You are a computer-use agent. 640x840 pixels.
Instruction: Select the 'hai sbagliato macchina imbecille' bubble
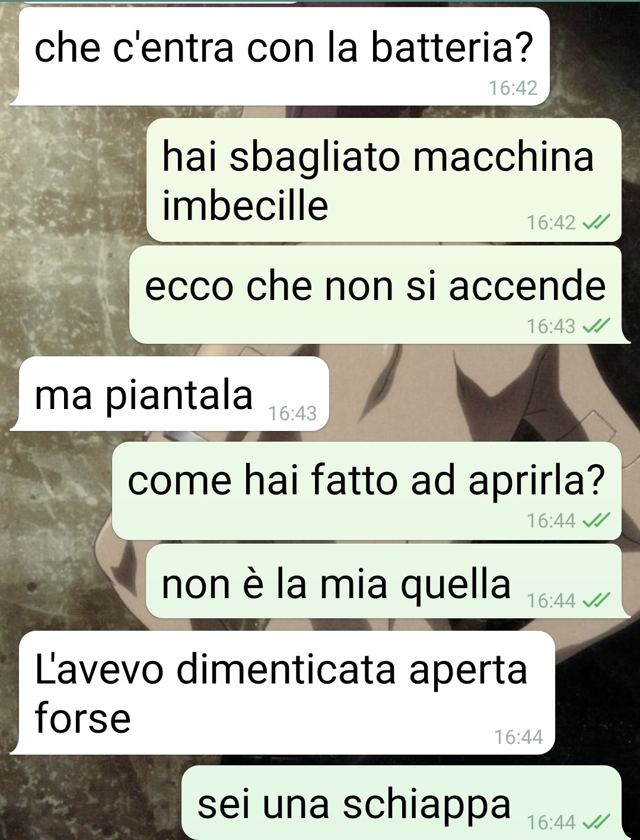[384, 180]
